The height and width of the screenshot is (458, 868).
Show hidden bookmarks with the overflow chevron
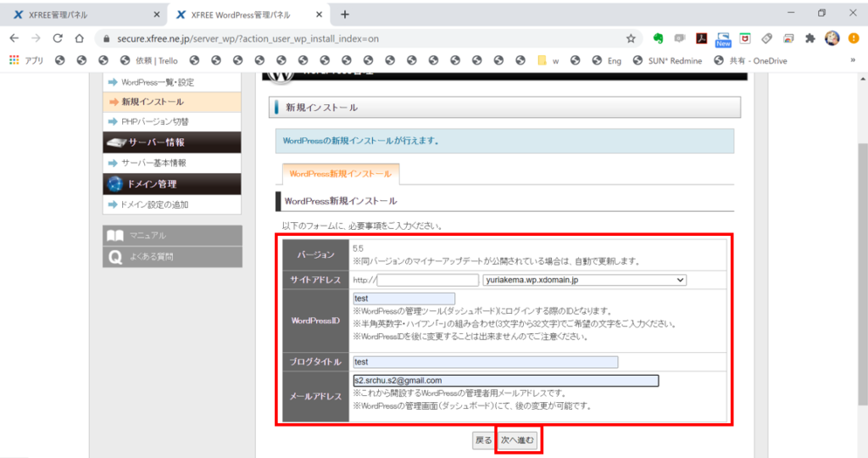pyautogui.click(x=852, y=60)
